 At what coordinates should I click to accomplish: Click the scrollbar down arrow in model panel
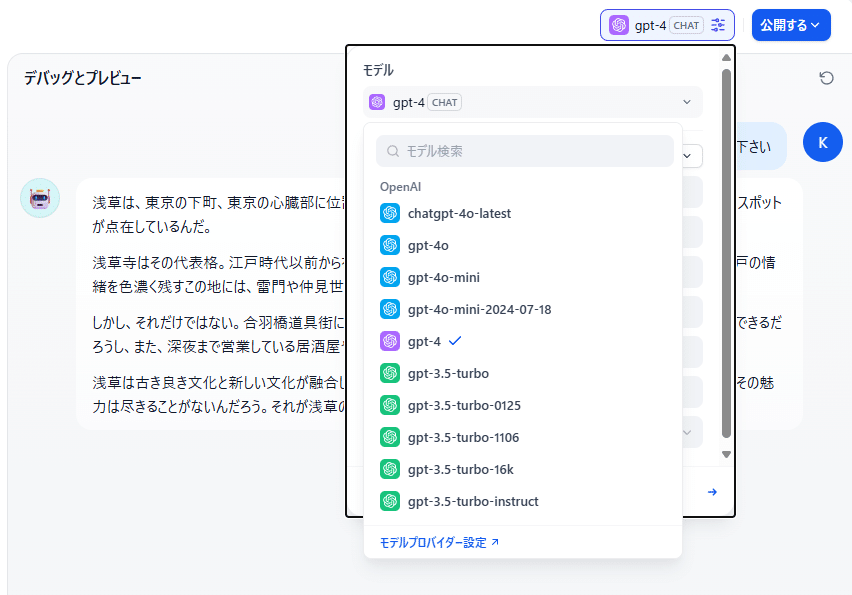pyautogui.click(x=726, y=454)
